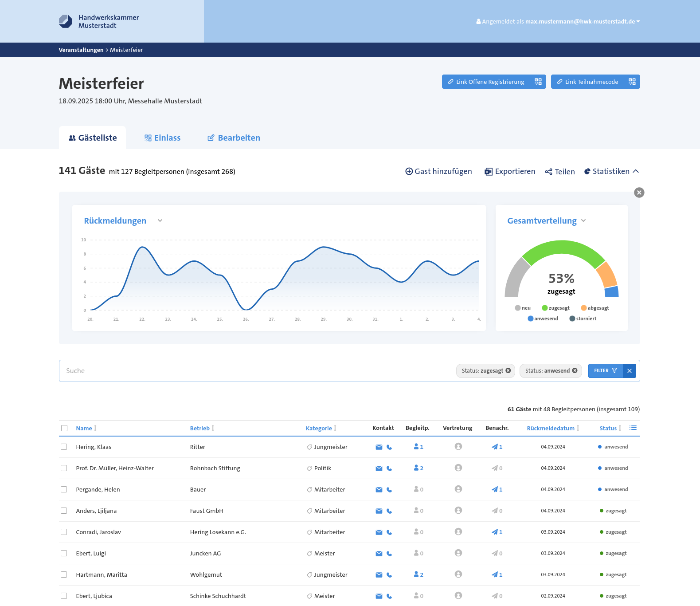Switch to the Einlass tab
The image size is (700, 606).
162,138
